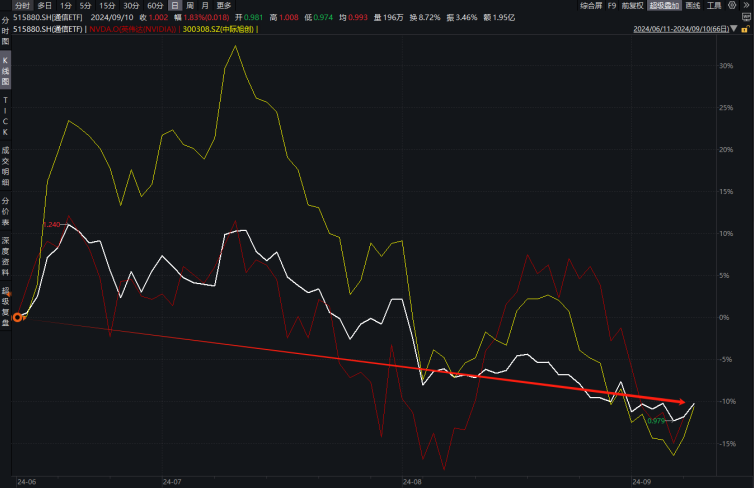754x488 pixels.
Task: Open 超级复盘 in the left sidebar
Action: (x=5, y=306)
